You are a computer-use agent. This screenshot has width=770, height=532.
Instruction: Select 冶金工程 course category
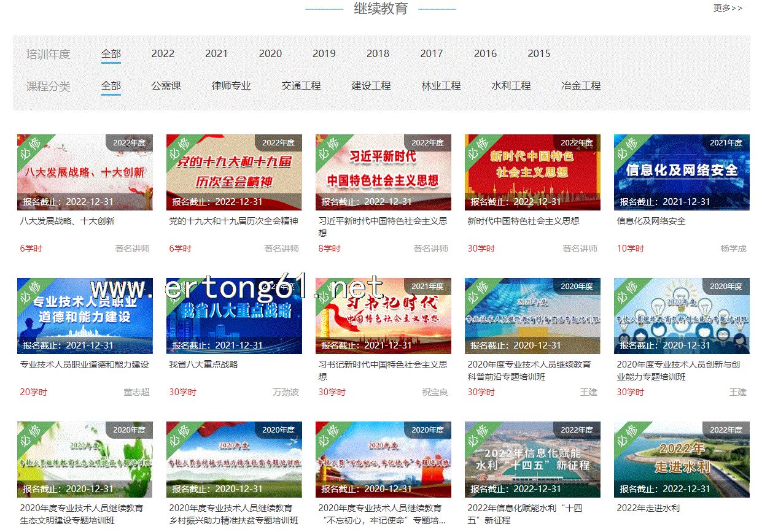(581, 86)
